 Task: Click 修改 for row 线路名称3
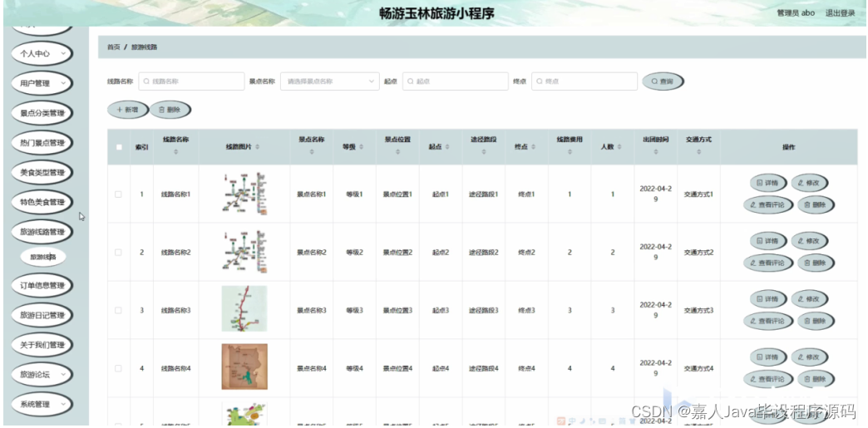[x=809, y=299]
